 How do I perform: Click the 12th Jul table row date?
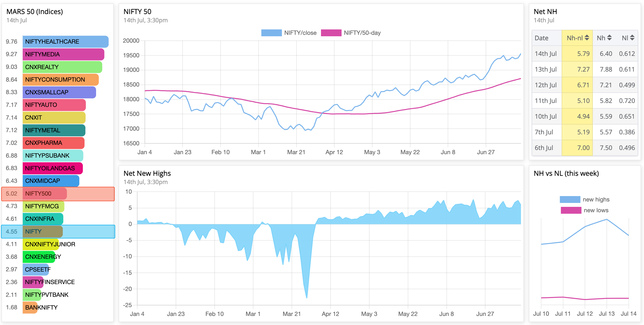(x=545, y=85)
